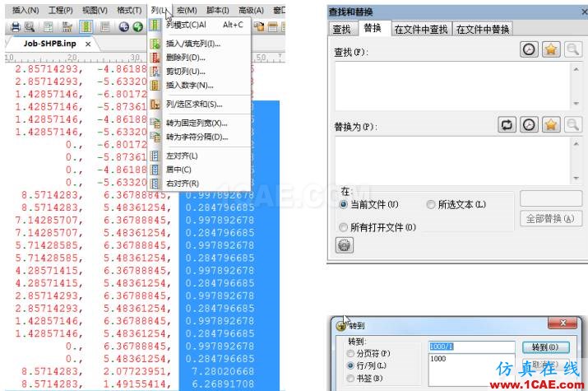Viewport: 588px width, 391px height.
Task: Click the 查找 box scrollbar down arrow
Action: (x=576, y=103)
